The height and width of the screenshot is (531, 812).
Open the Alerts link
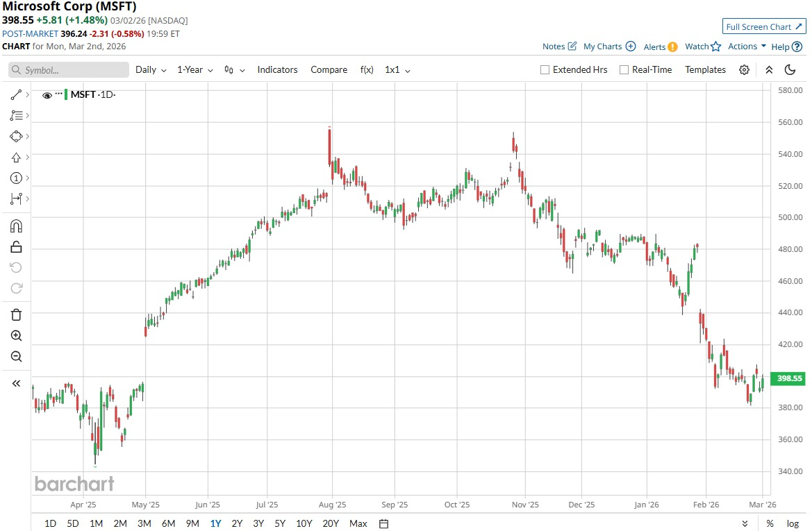661,47
